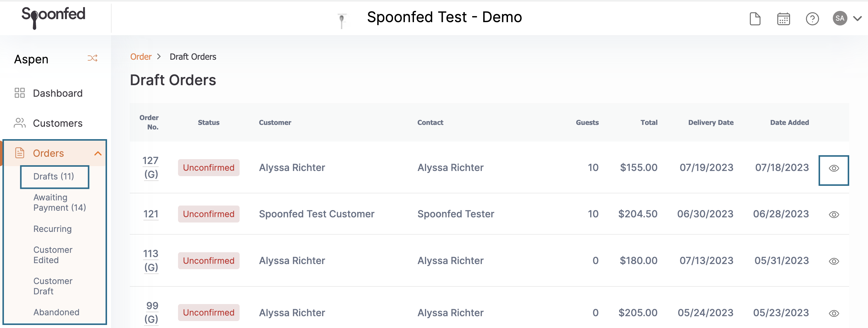Click delivery date 07/13/2023
The height and width of the screenshot is (328, 868).
tap(706, 260)
